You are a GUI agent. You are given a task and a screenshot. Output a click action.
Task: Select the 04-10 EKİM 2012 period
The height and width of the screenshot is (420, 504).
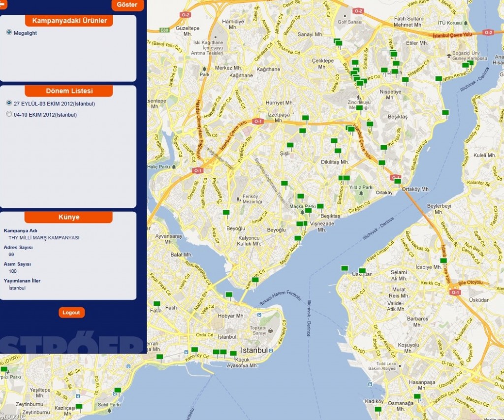point(9,114)
